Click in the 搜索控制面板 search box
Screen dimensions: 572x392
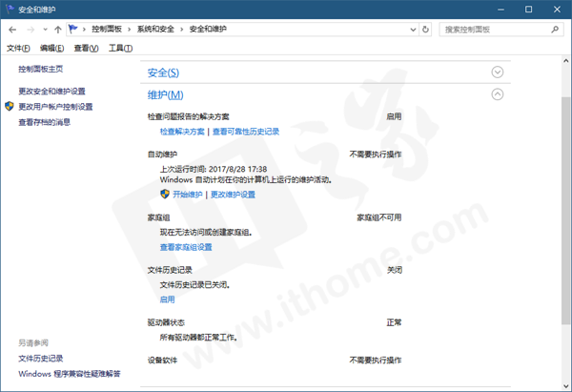(x=496, y=30)
